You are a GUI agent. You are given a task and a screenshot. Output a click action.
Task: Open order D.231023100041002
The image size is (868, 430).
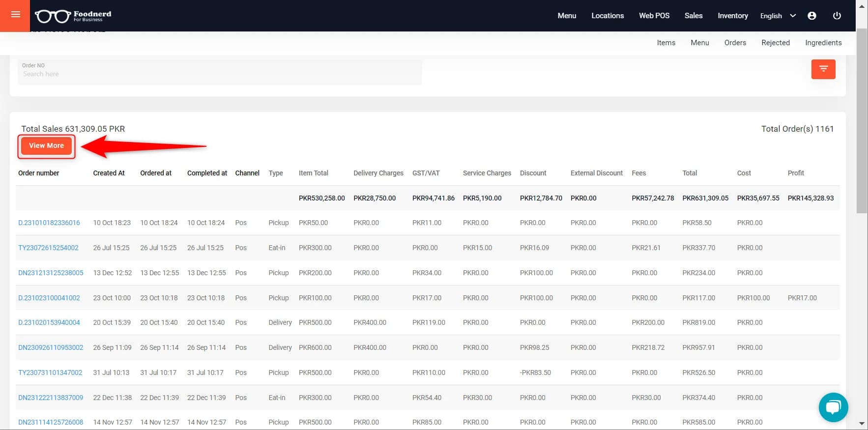(49, 298)
